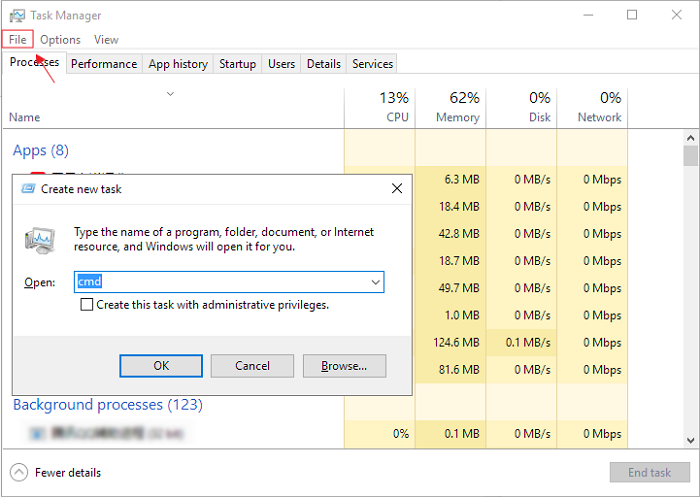Collapse column header chevron above Name
Image resolution: width=700 pixels, height=497 pixels.
pos(170,94)
